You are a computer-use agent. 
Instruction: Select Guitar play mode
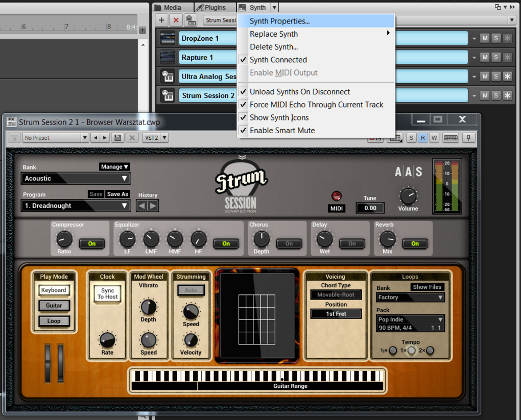coord(54,306)
